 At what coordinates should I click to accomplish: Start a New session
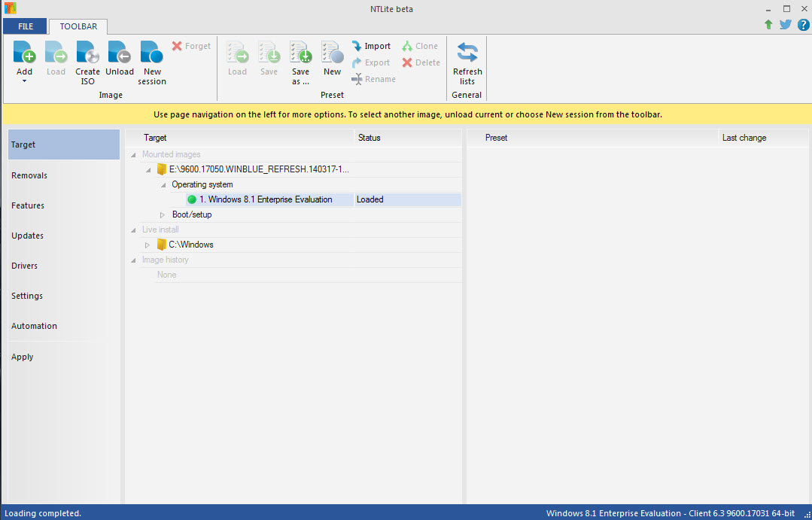point(152,62)
